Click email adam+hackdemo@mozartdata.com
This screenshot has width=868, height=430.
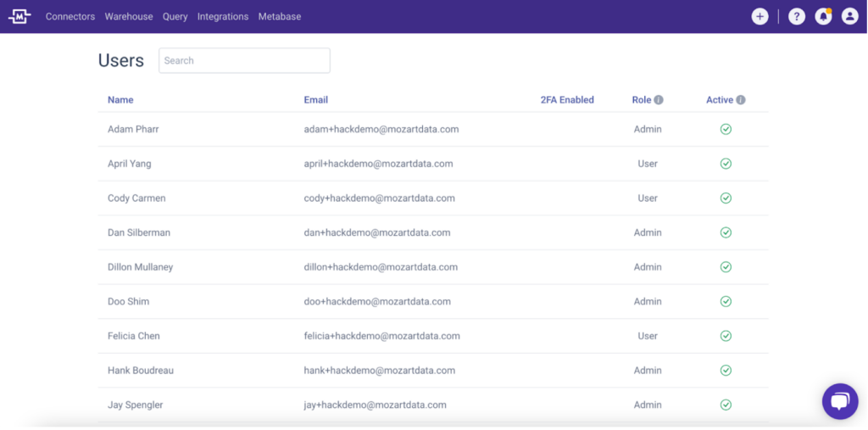[x=381, y=129]
